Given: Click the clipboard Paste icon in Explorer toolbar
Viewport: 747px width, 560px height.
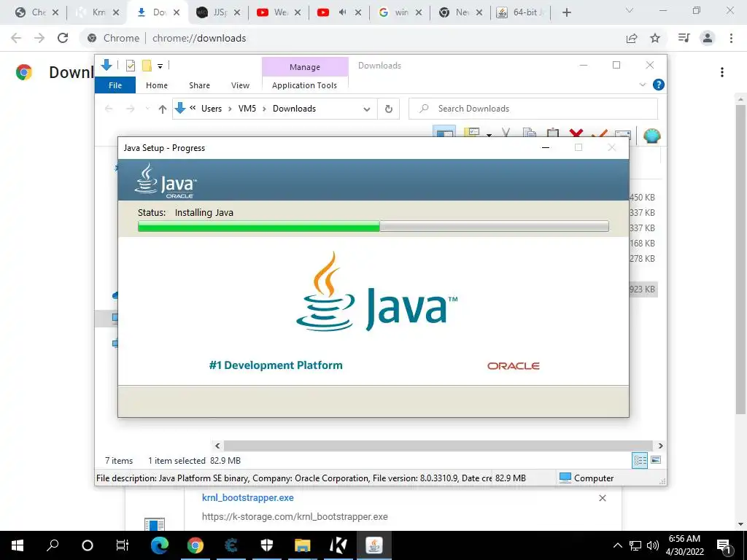Looking at the screenshot, I should 552,133.
